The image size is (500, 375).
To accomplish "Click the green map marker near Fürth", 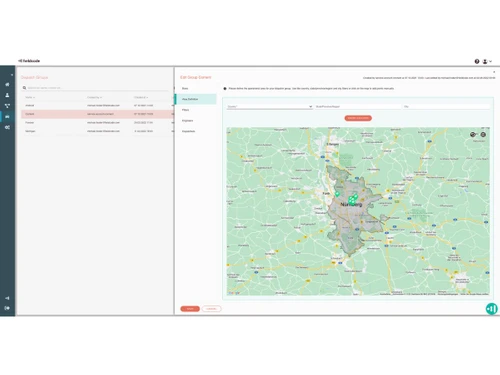I will (337, 194).
